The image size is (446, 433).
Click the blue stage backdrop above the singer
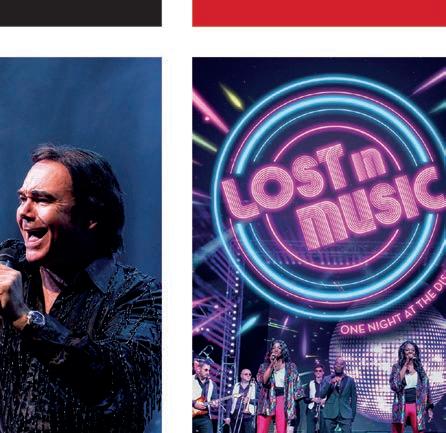tap(81, 100)
